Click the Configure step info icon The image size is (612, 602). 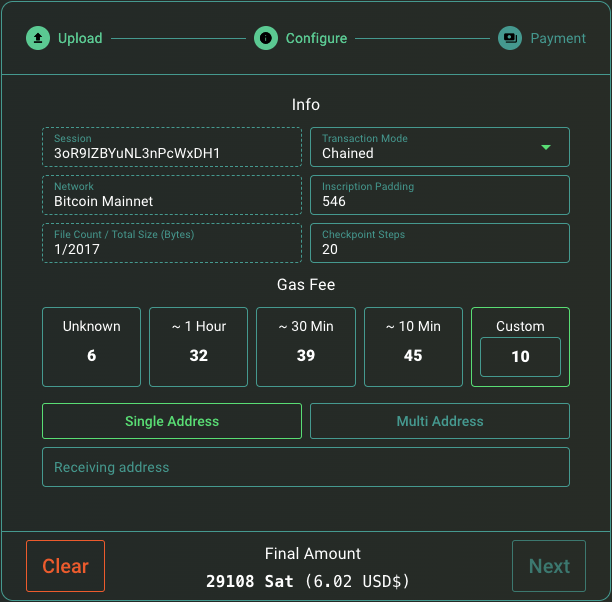[x=266, y=38]
